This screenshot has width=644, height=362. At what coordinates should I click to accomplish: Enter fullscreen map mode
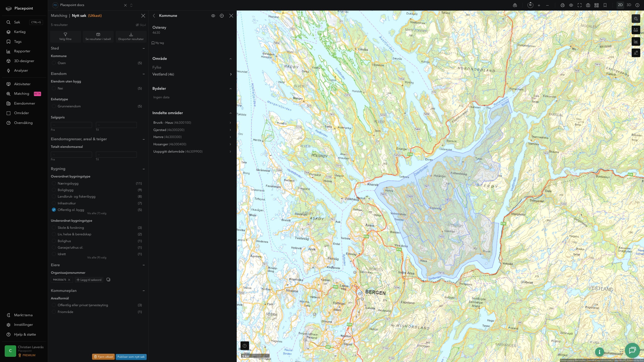pos(579,5)
